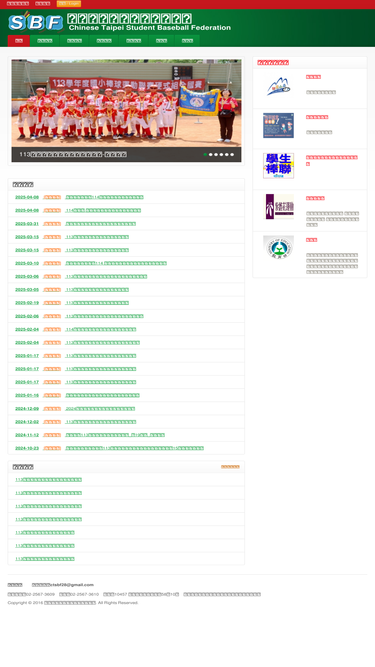Open the news link dated 2025-03-06
This screenshot has width=375, height=667.
click(x=106, y=276)
